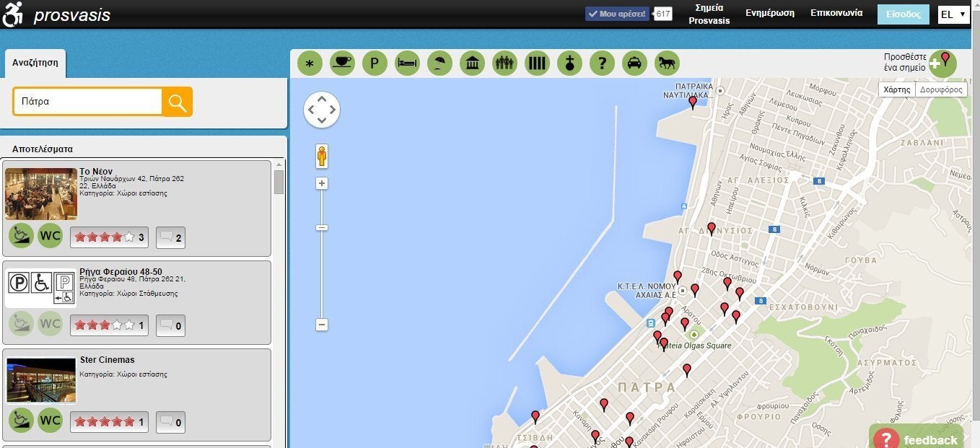
Task: Click the Facebook Μου αρέσει like button
Action: click(618, 14)
